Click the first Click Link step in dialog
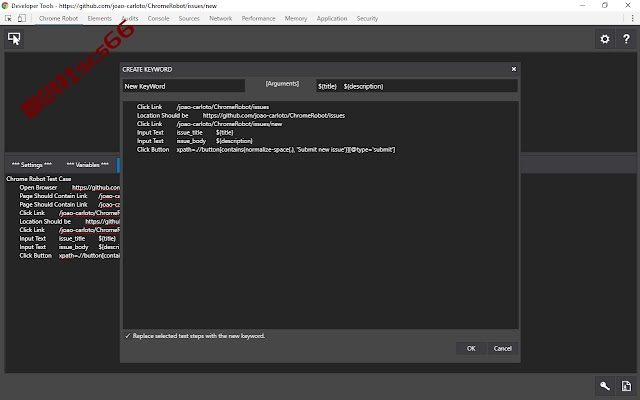 (x=203, y=107)
